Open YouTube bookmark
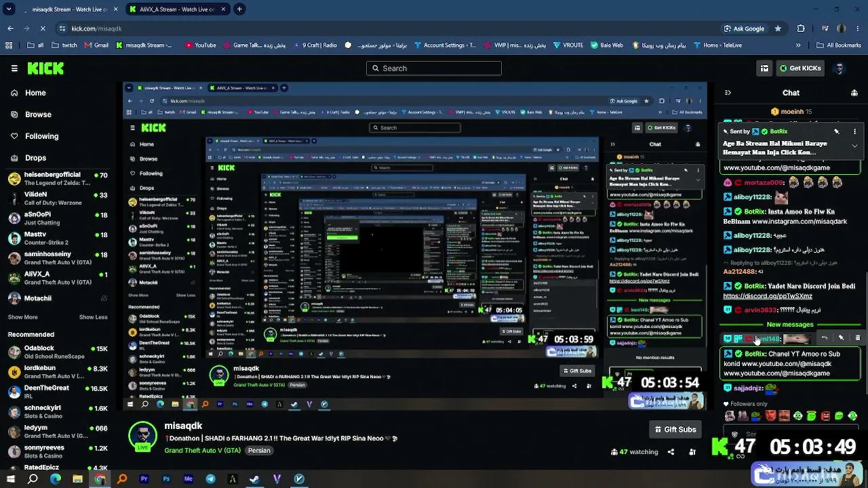Viewport: 868px width, 488px height. coord(200,45)
